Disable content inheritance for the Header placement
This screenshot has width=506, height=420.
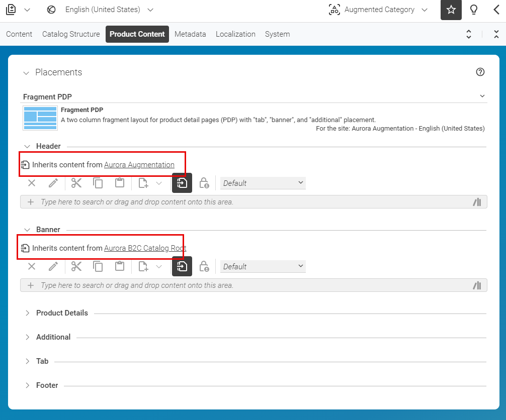[x=182, y=183]
